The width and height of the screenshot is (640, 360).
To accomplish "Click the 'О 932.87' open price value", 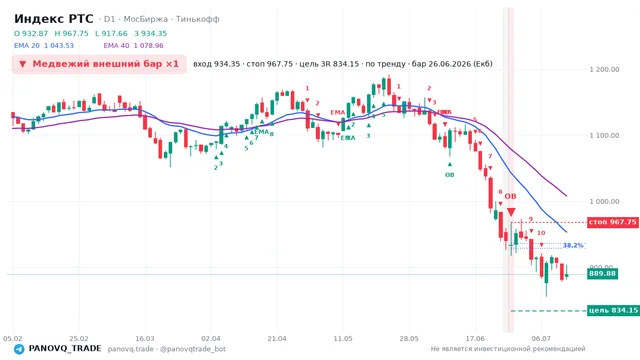I will coord(31,34).
